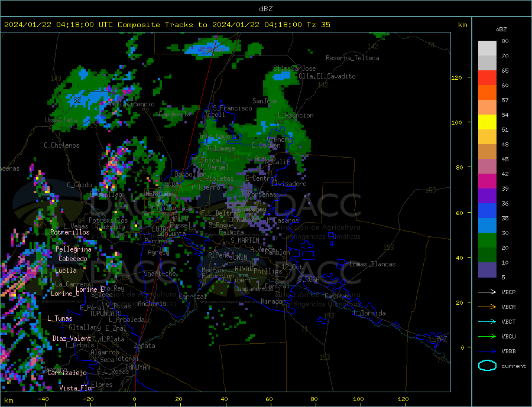Click the Tulumaya label

[221, 148]
